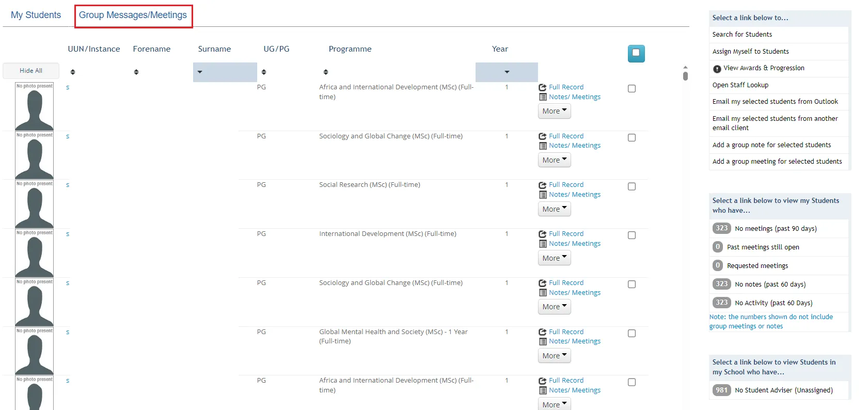View students with No meetings (past 90 days)

coord(776,229)
